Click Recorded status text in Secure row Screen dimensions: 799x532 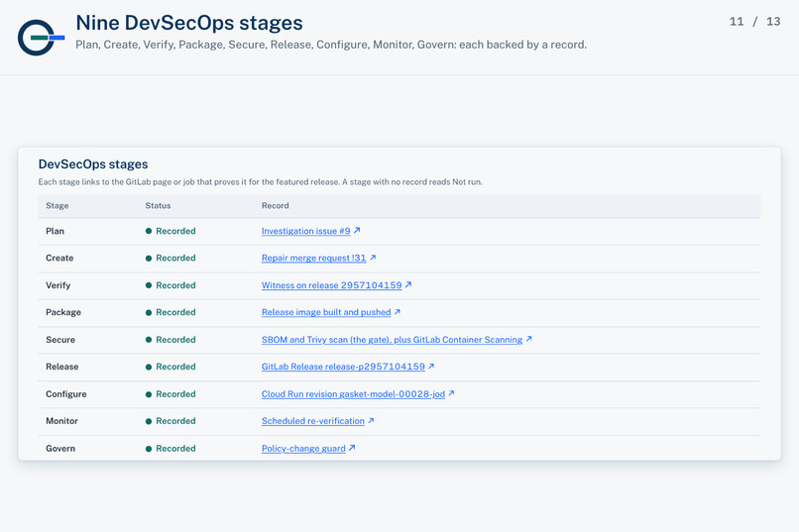click(x=175, y=340)
